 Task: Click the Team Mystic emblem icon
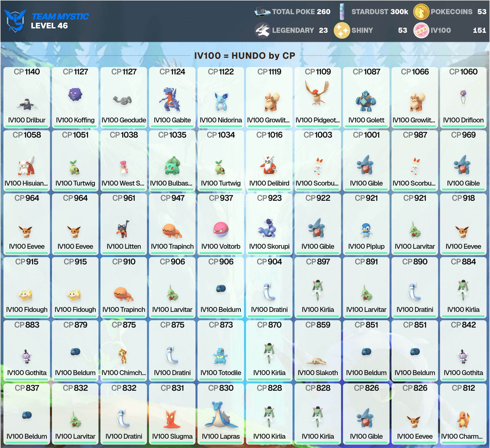pyautogui.click(x=15, y=21)
